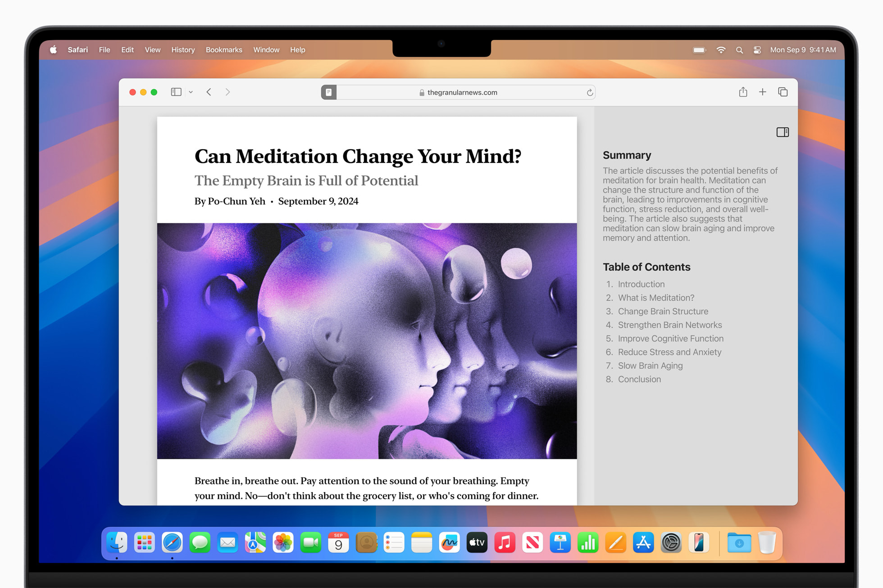Open Reminders in the Dock
883x588 pixels.
tap(394, 543)
